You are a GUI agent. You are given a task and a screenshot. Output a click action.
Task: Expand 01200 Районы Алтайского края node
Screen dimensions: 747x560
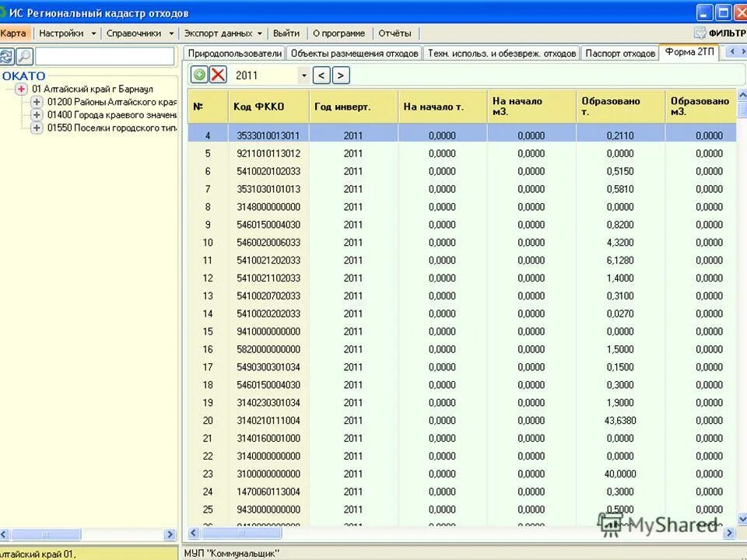click(x=37, y=102)
